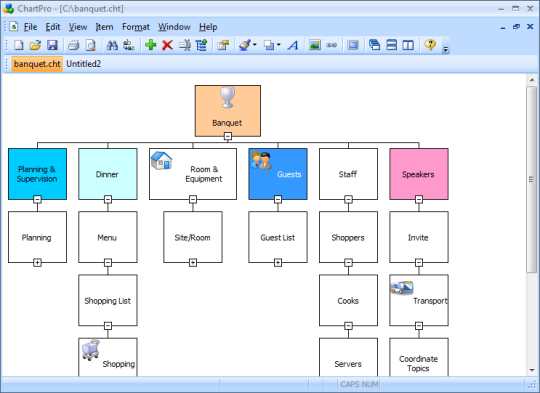540x393 pixels.
Task: Collapse Room & Equipment branch
Action: (x=193, y=199)
